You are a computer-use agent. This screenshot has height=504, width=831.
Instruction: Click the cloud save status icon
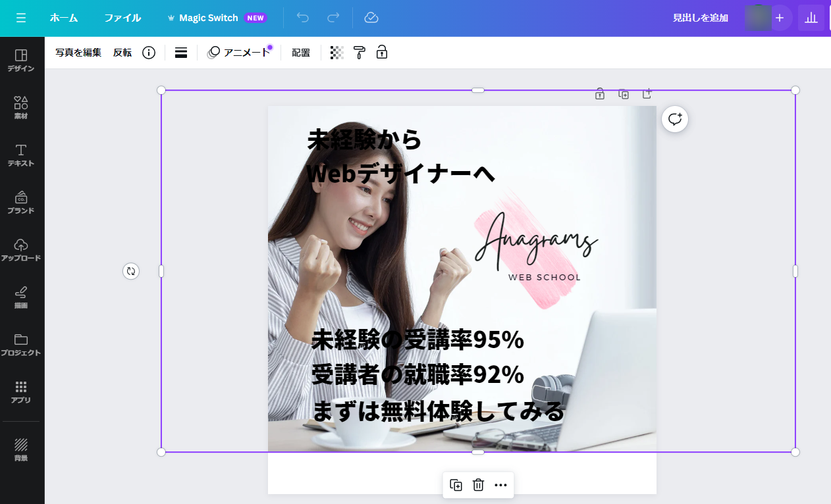[x=371, y=18]
